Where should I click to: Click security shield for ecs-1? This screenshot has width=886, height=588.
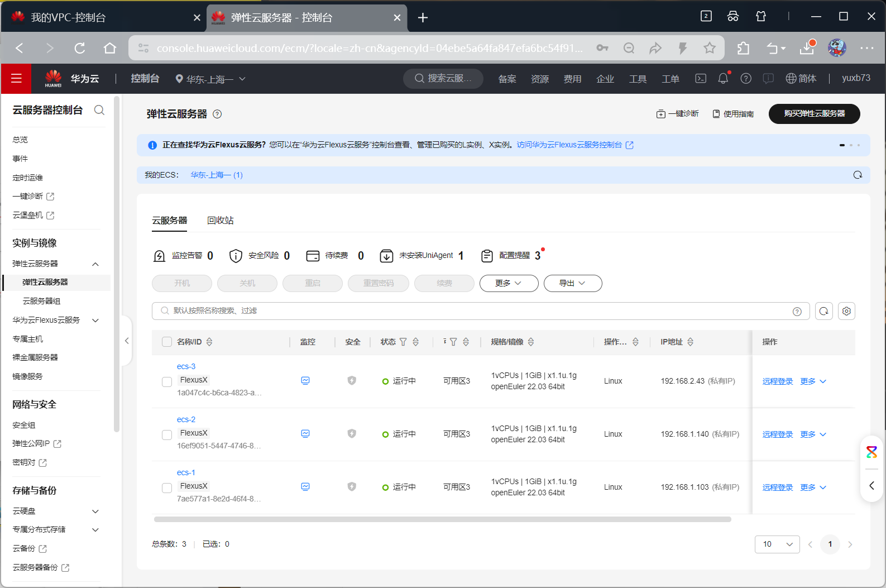coord(352,487)
